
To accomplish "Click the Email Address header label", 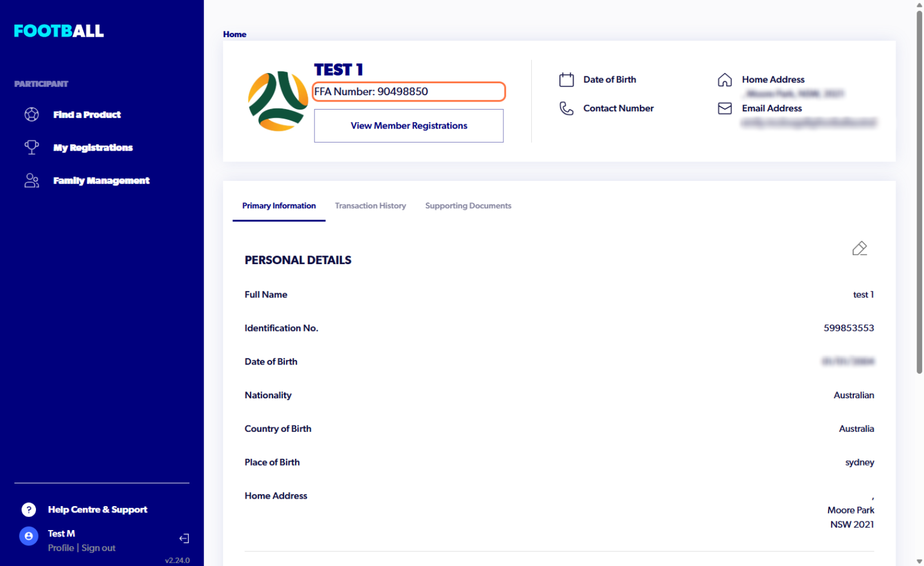I will point(772,108).
